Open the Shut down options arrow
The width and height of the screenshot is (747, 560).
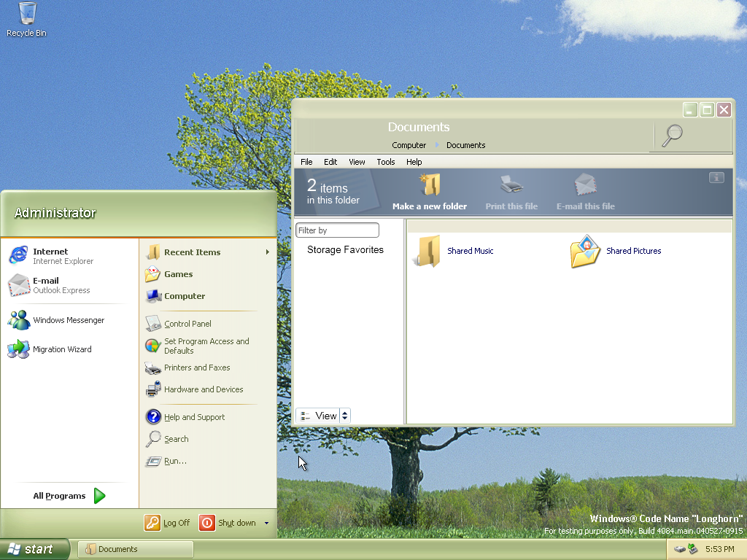266,523
